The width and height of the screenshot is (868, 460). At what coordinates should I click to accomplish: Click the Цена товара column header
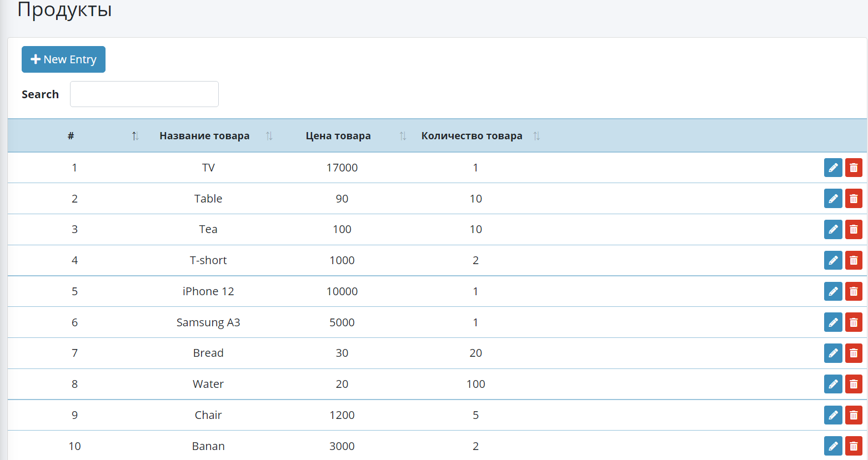point(338,136)
